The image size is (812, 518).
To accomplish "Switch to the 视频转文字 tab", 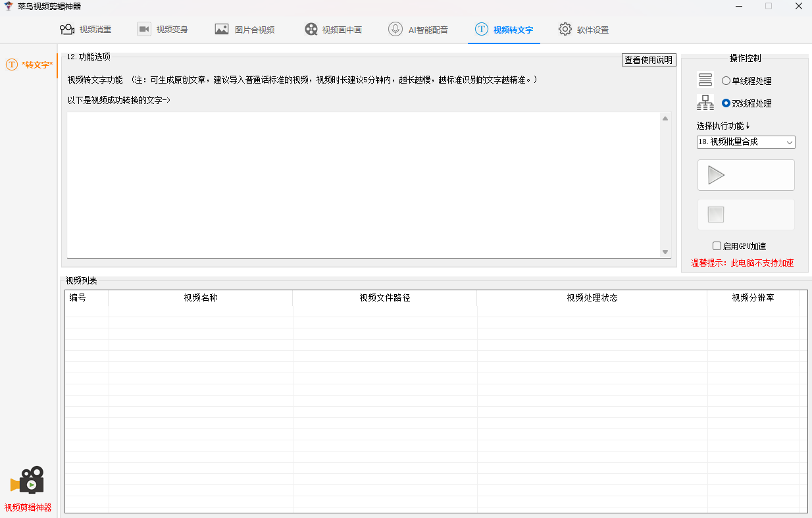I will (504, 30).
